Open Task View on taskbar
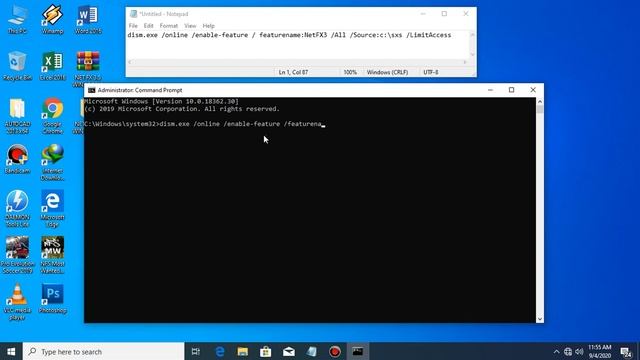640x360 pixels. [x=196, y=351]
